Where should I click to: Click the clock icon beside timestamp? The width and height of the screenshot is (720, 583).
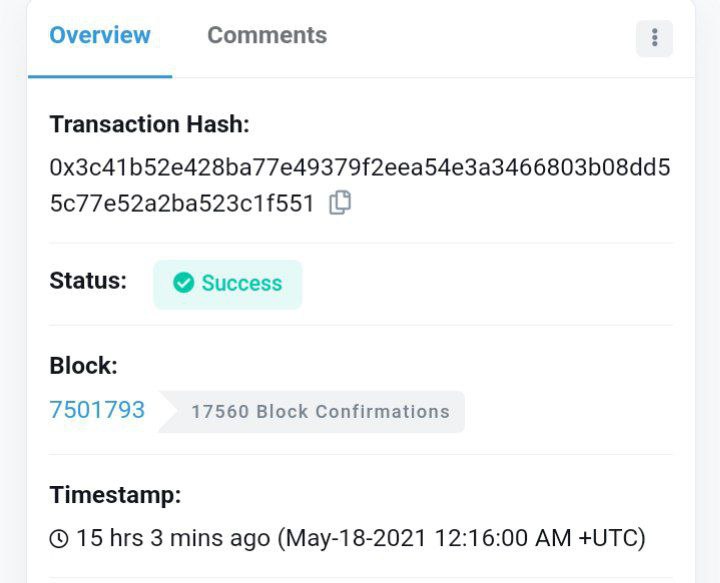(x=59, y=539)
